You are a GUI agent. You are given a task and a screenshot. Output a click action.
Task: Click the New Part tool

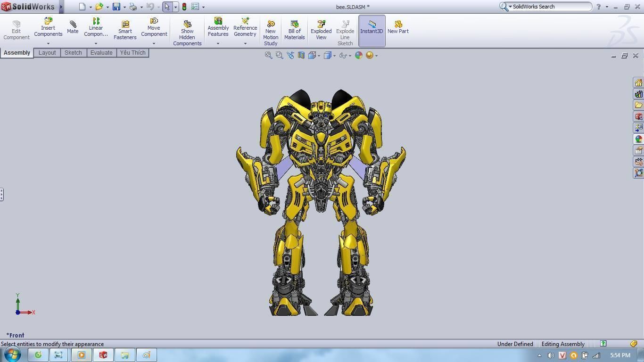(x=398, y=27)
